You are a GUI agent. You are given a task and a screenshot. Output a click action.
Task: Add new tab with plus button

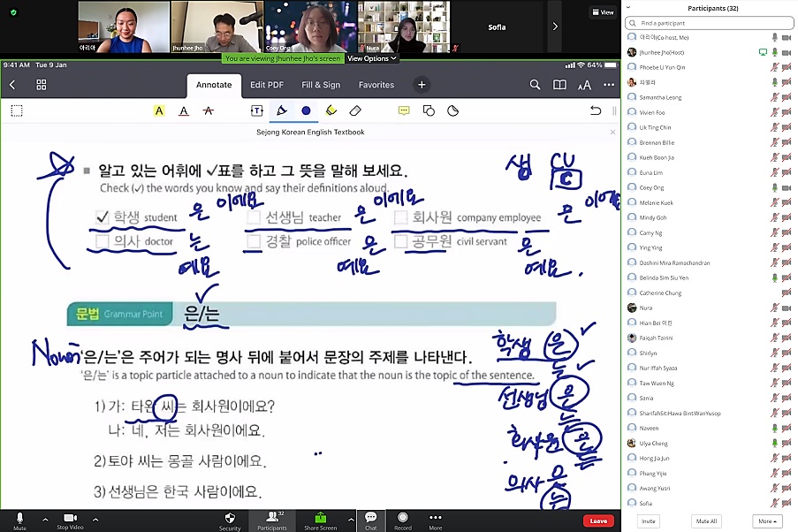pyautogui.click(x=422, y=85)
